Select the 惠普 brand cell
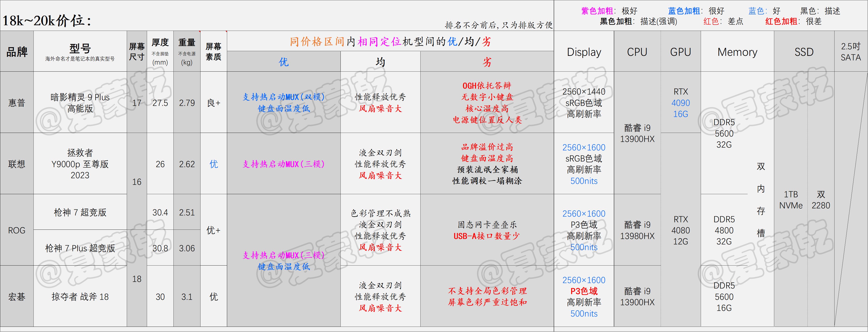The image size is (868, 332). 17,102
